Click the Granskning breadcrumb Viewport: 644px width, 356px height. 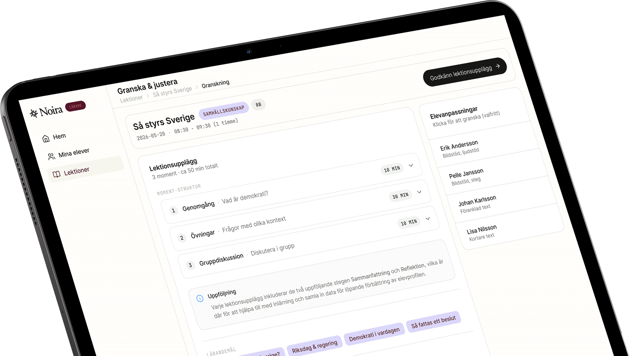click(x=215, y=84)
